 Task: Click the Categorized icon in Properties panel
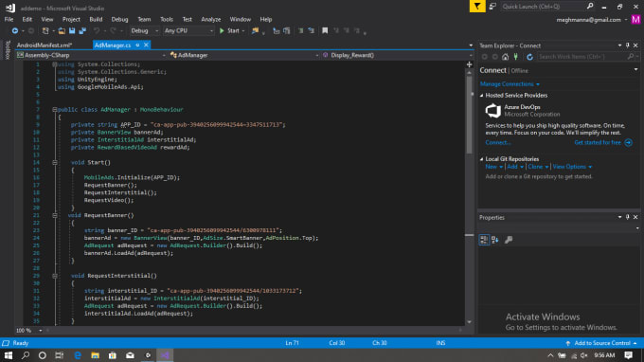tap(484, 240)
